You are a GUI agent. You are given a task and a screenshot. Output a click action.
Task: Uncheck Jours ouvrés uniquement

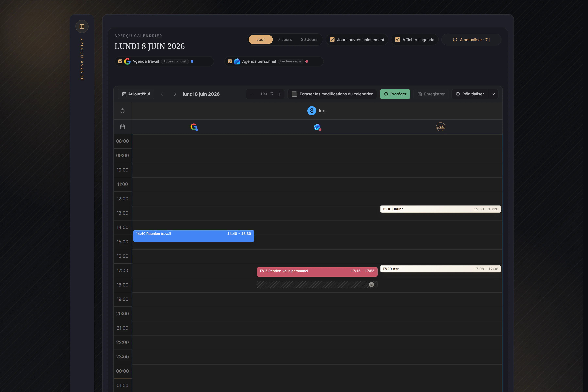332,40
